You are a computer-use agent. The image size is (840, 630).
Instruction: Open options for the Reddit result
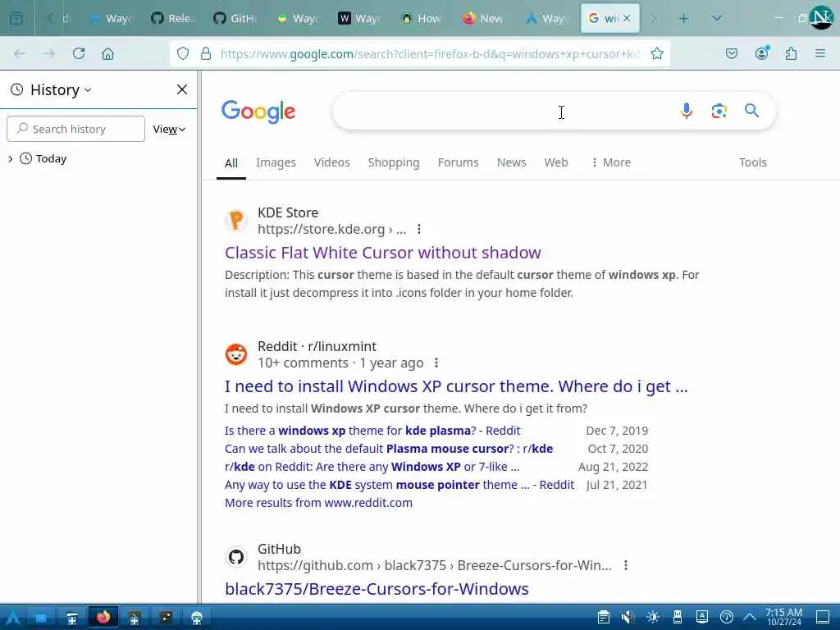(436, 363)
